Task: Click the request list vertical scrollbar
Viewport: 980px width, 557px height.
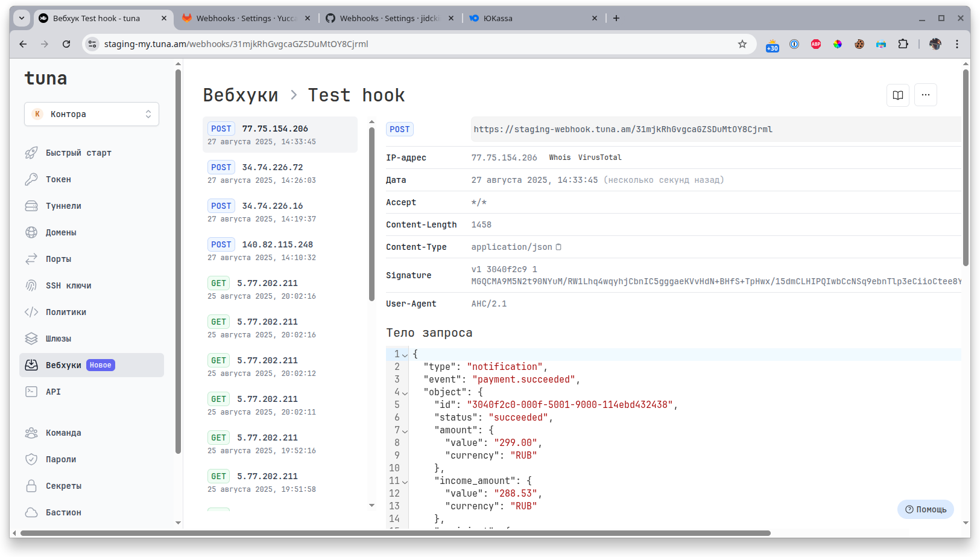Action: [371, 214]
